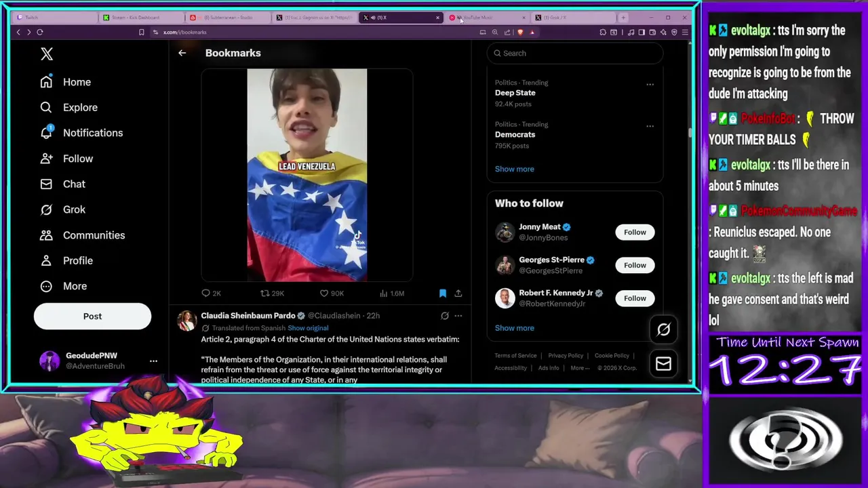This screenshot has width=868, height=488.
Task: Open Jonny Meat's profile
Action: (x=539, y=227)
